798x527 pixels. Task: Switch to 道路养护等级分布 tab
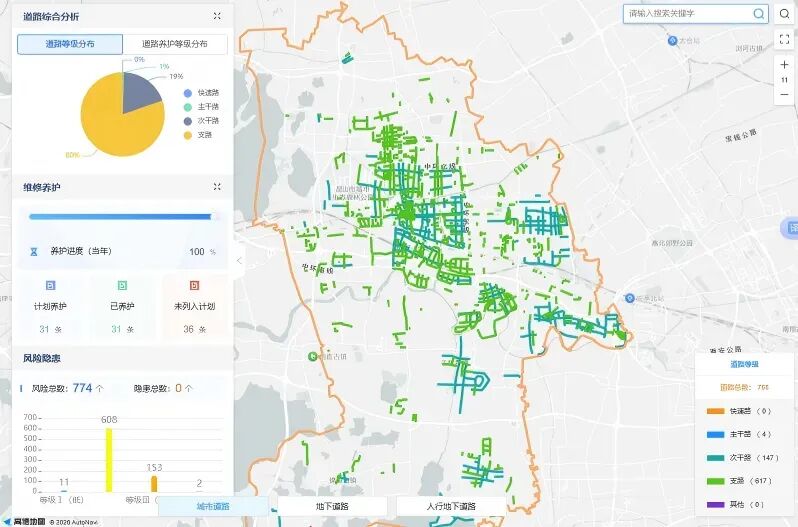click(x=174, y=45)
